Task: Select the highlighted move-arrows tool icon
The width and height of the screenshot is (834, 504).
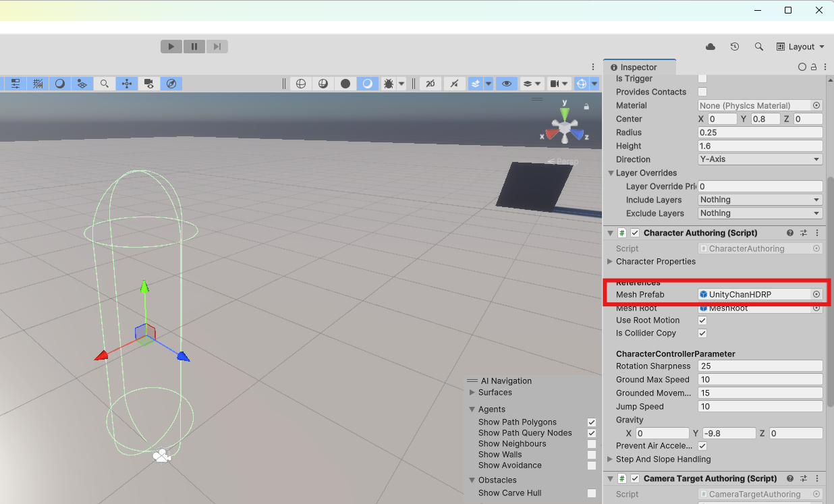Action: 126,84
